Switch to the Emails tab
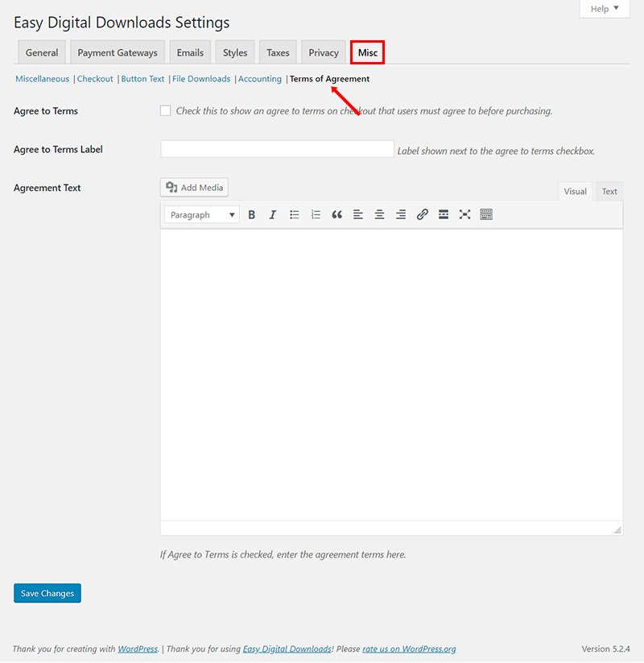The image size is (644, 663). [x=190, y=53]
